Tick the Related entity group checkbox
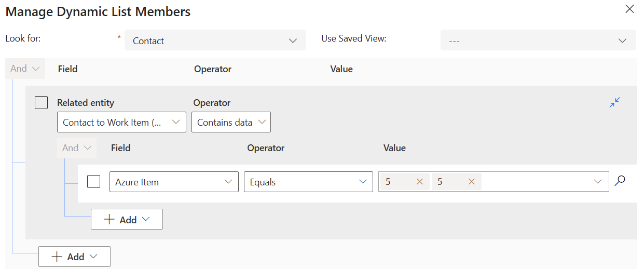The width and height of the screenshot is (644, 269). 42,103
